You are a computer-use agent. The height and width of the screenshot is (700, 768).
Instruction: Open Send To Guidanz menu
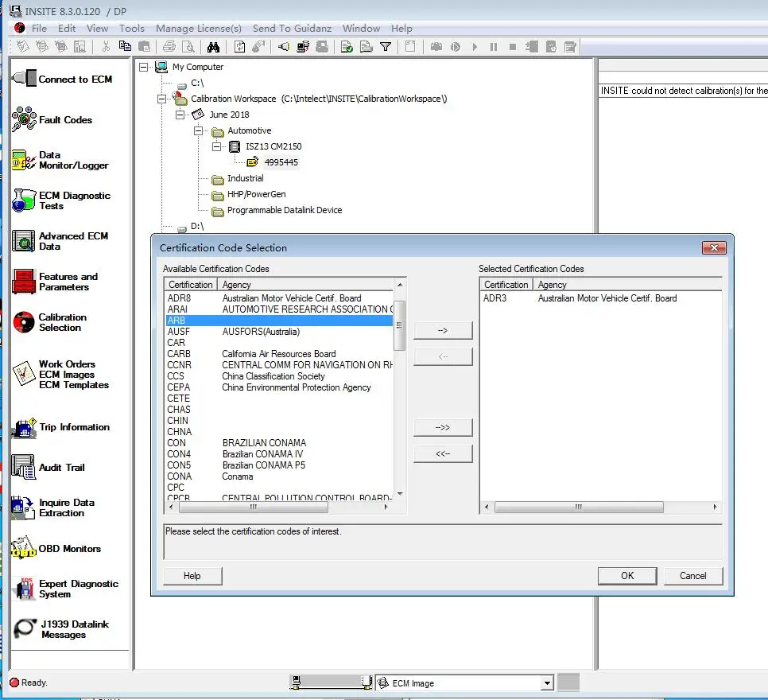(292, 29)
